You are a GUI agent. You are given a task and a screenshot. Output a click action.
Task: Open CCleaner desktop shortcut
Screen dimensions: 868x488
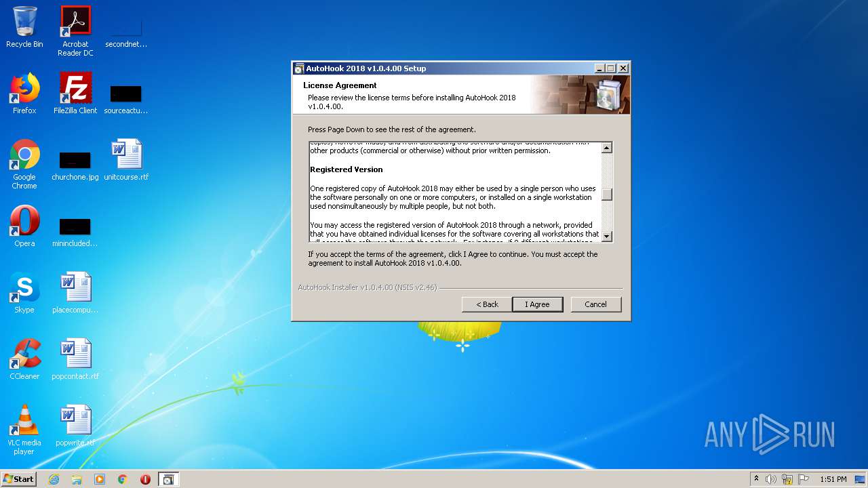pyautogui.click(x=24, y=359)
